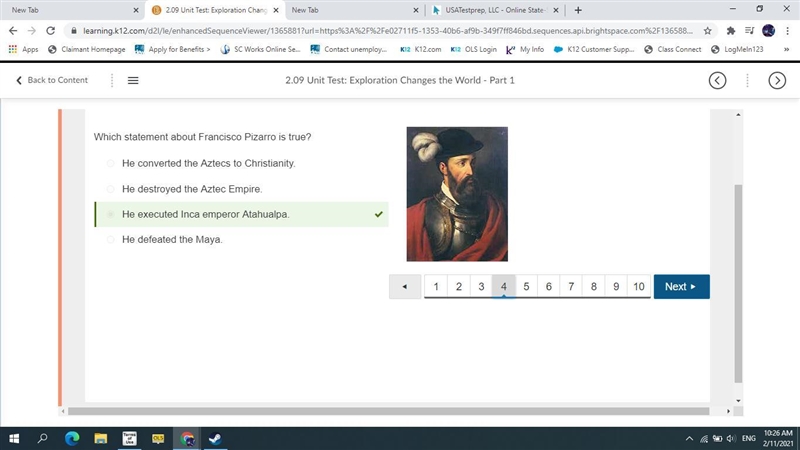
Task: Open the volume icon in the system tray
Action: (731, 438)
